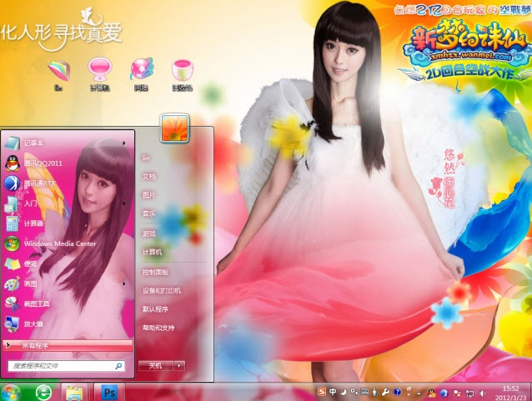
Task: Expand the 画图 jump list arrow
Action: point(124,283)
